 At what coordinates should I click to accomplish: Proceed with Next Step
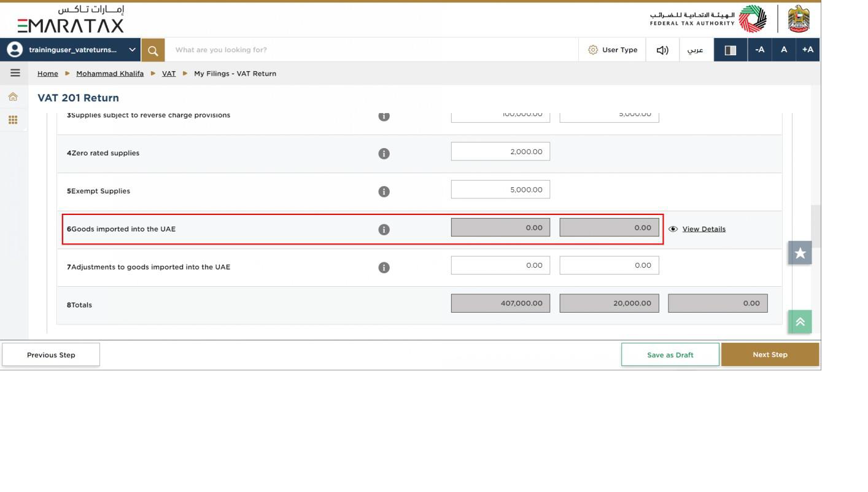(770, 355)
